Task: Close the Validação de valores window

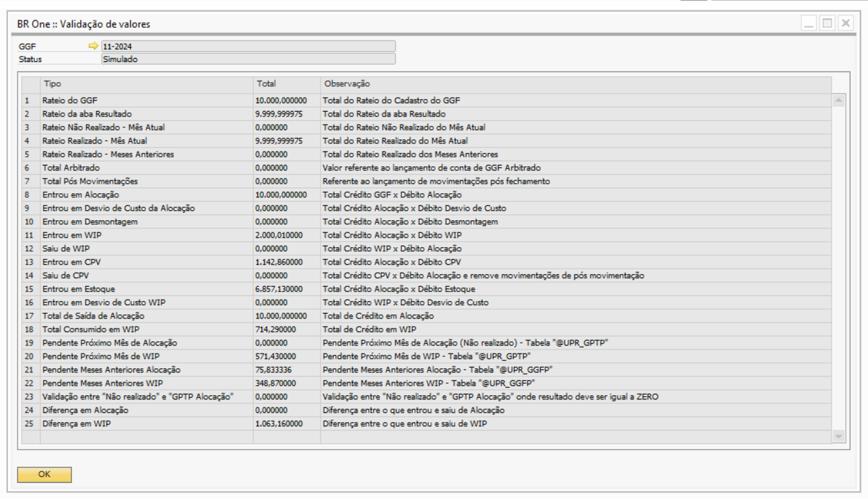Action: 845,23
